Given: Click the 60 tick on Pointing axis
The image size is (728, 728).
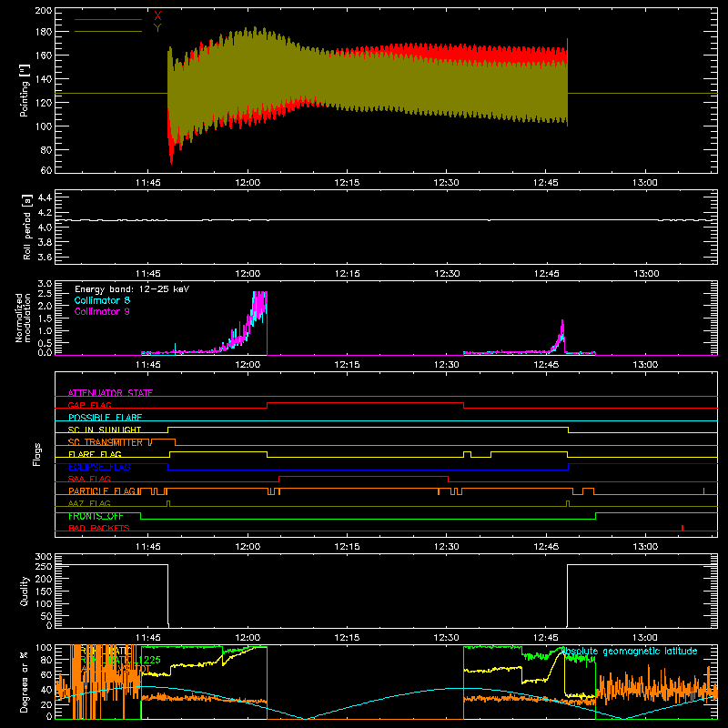Looking at the screenshot, I should tap(46, 170).
